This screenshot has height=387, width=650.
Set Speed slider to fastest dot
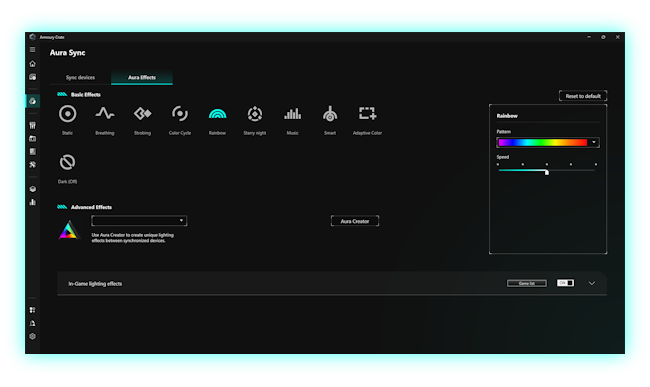pyautogui.click(x=596, y=164)
